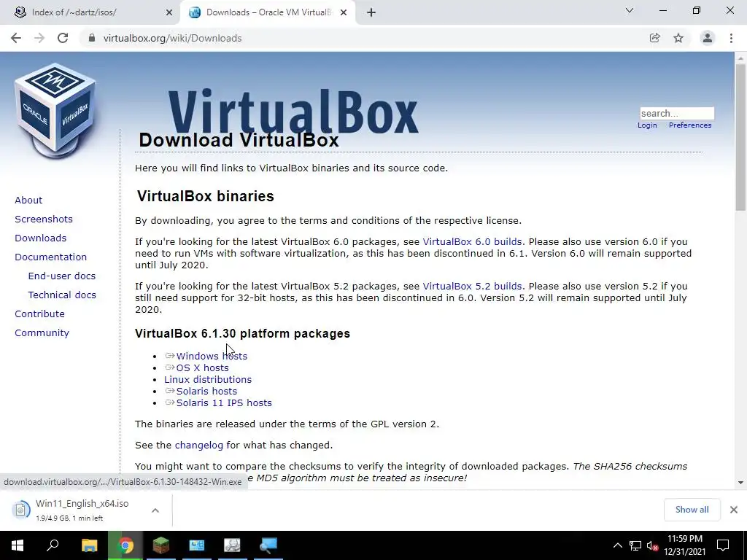Screen dimensions: 747x560
Task: Download the Windows hosts package
Action: [212, 356]
